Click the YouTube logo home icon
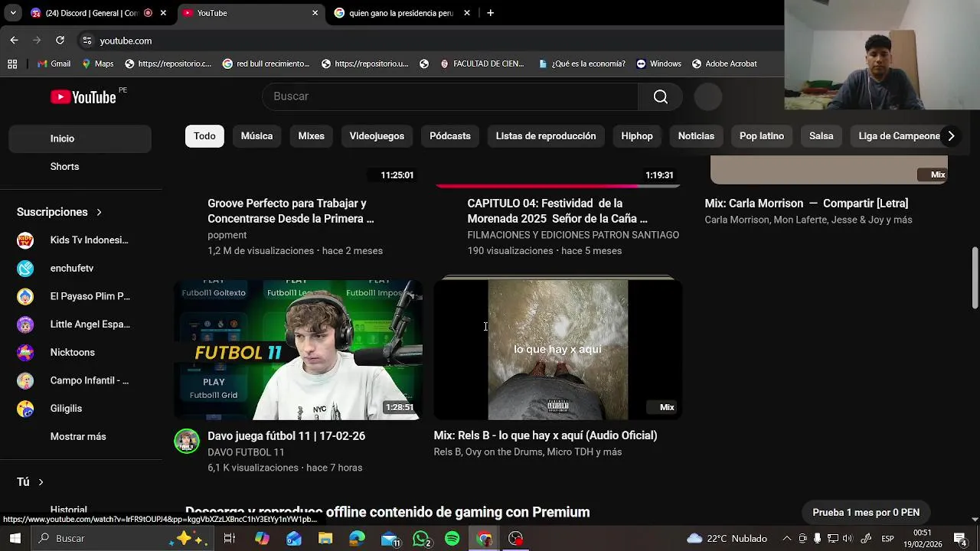 (x=83, y=96)
